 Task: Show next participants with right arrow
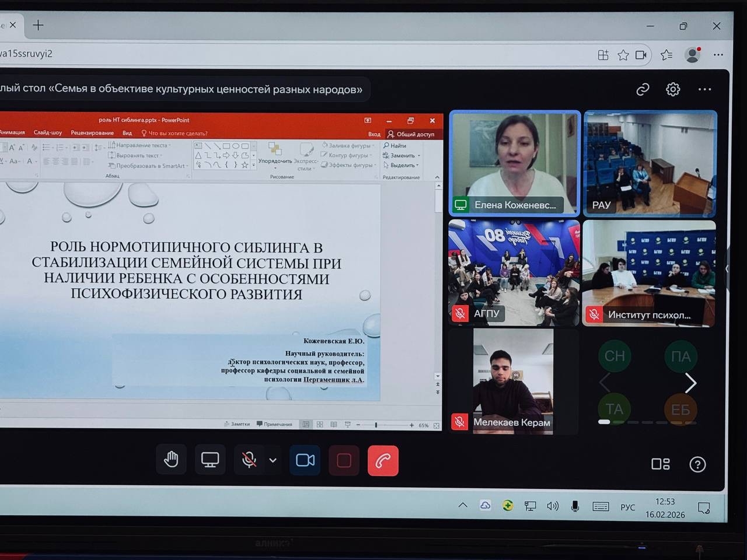coord(690,383)
